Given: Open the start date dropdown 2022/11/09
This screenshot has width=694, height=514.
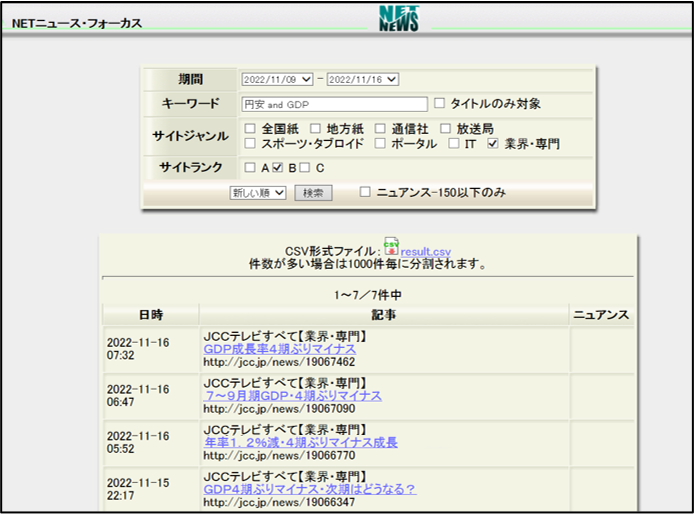Looking at the screenshot, I should coord(276,80).
